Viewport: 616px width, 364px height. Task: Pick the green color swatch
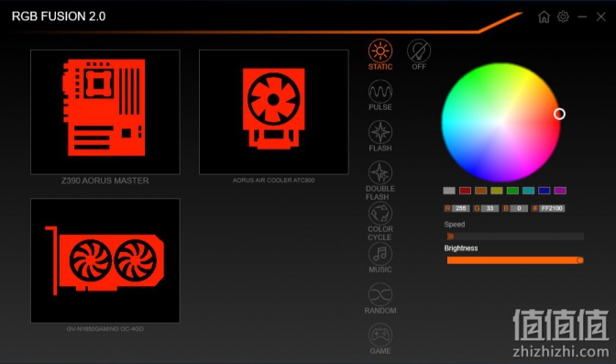[512, 191]
